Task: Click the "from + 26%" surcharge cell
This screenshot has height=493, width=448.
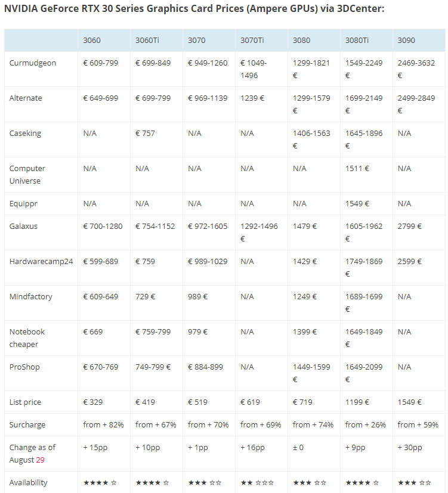Action: click(366, 424)
